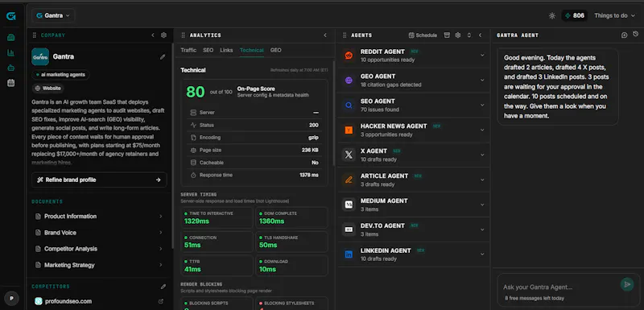The image size is (644, 310).
Task: Open the bar chart analytics sidebar icon
Action: coord(11,52)
